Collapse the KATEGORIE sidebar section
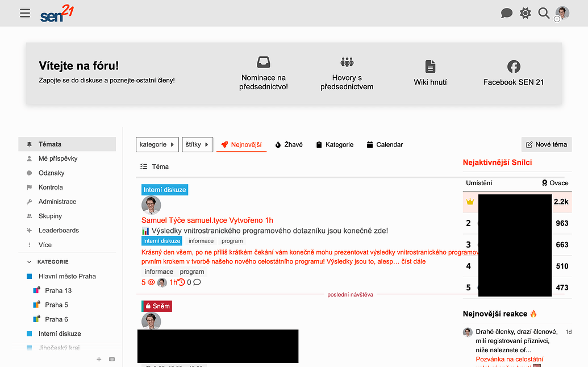588x367 pixels. [30, 262]
